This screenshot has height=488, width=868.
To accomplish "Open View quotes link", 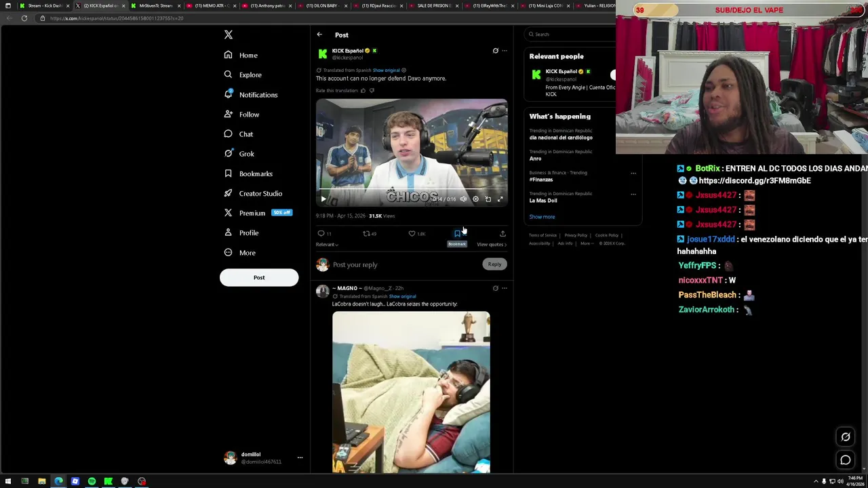I will (491, 245).
